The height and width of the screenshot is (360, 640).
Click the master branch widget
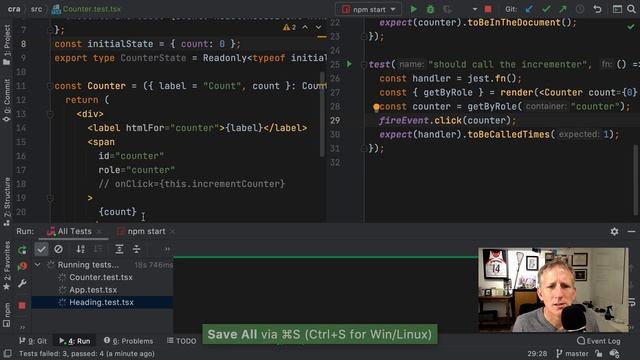click(x=572, y=353)
